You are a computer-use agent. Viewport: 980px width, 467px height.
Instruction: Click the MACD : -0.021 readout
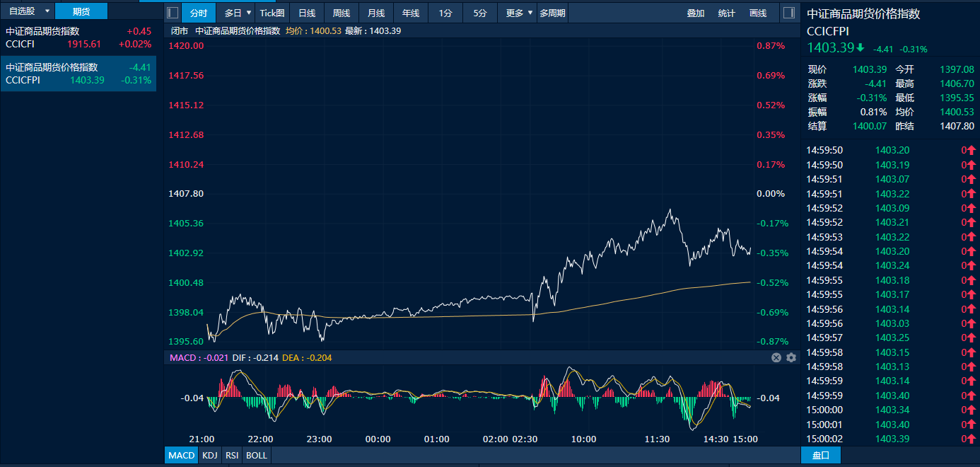pos(199,358)
